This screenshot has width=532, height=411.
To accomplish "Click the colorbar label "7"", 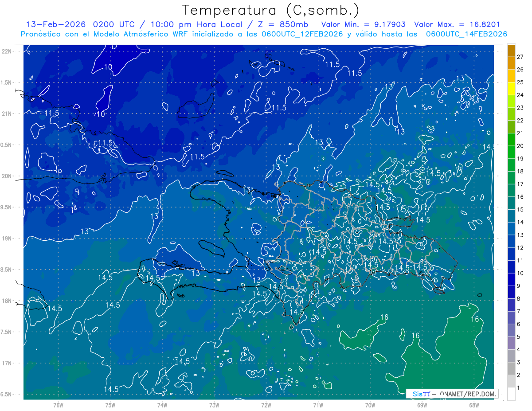I will click(518, 311).
